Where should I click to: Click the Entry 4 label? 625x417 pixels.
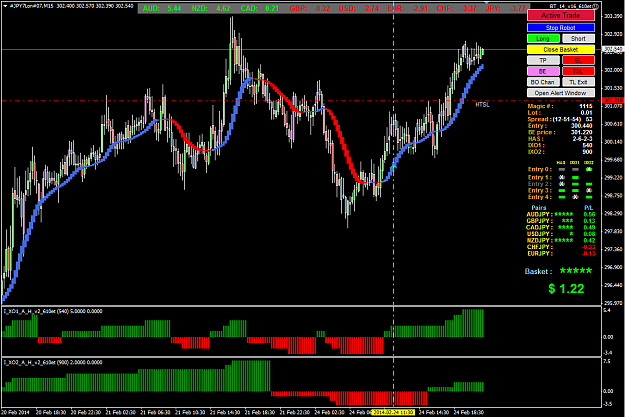(540, 197)
